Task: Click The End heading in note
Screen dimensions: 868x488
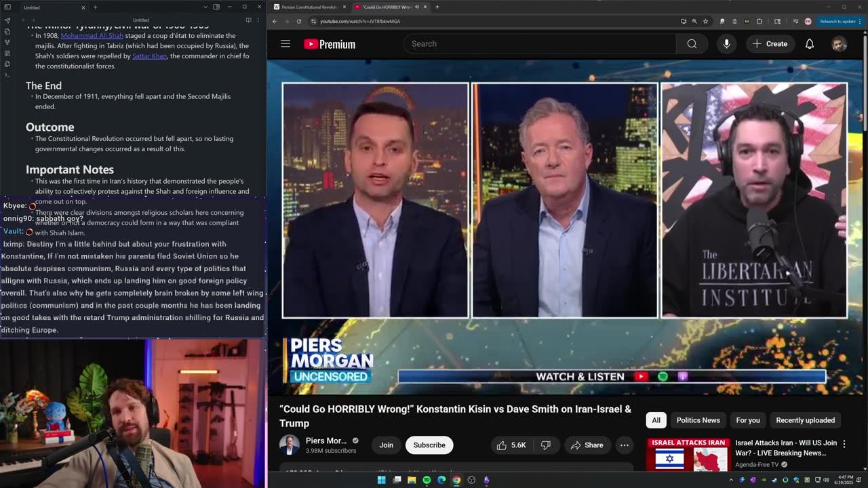Action: pyautogui.click(x=43, y=85)
